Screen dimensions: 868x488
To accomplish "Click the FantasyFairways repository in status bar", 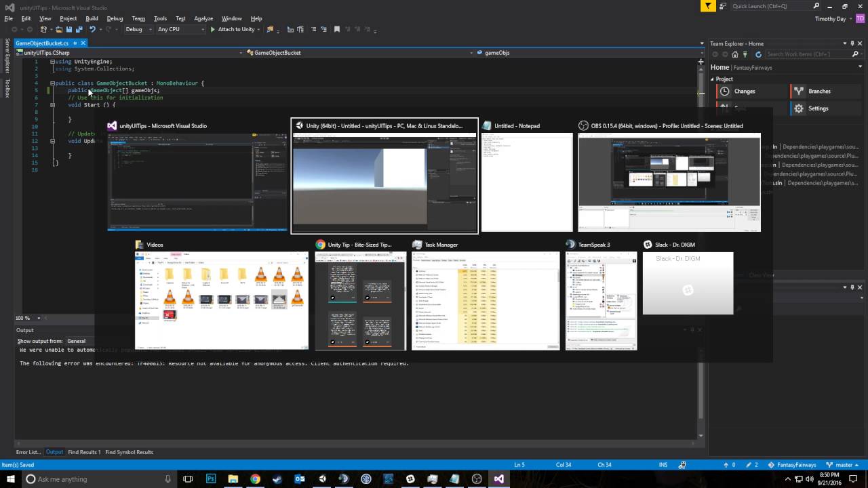I will 792,465.
